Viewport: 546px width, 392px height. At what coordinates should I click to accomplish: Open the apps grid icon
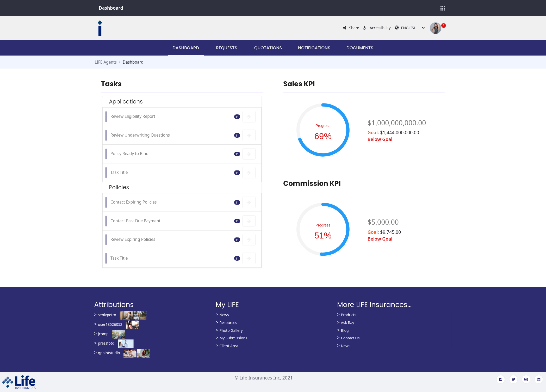(443, 8)
